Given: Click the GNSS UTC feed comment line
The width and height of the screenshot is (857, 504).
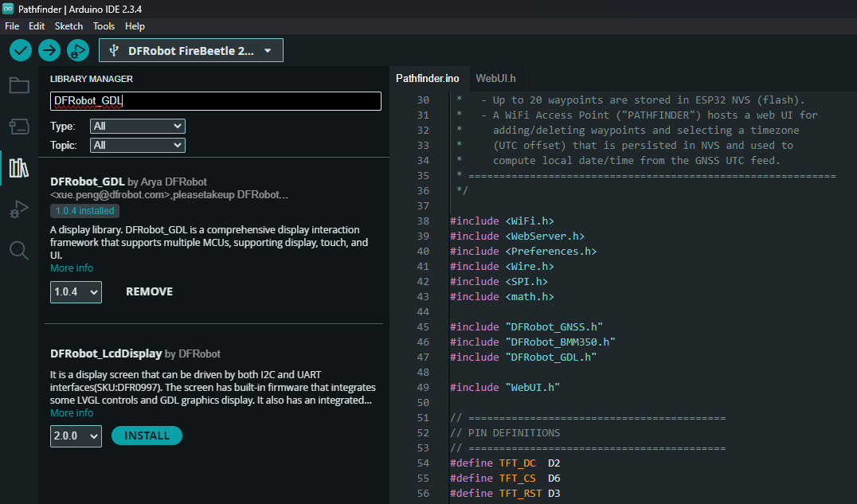Looking at the screenshot, I should pyautogui.click(x=619, y=161).
